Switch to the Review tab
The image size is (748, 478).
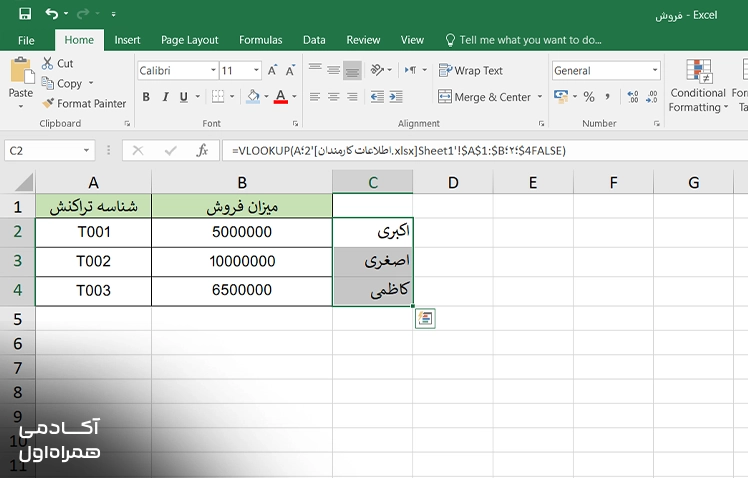click(x=363, y=40)
